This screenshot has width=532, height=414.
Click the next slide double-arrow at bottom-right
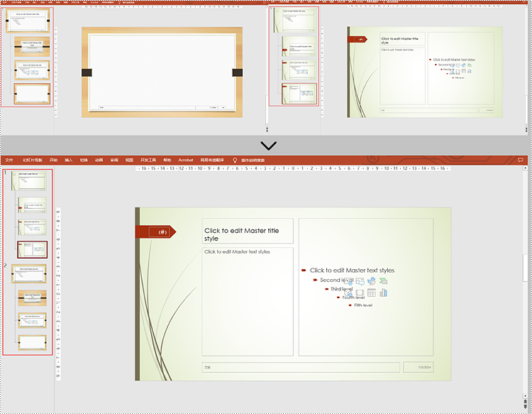[525, 406]
